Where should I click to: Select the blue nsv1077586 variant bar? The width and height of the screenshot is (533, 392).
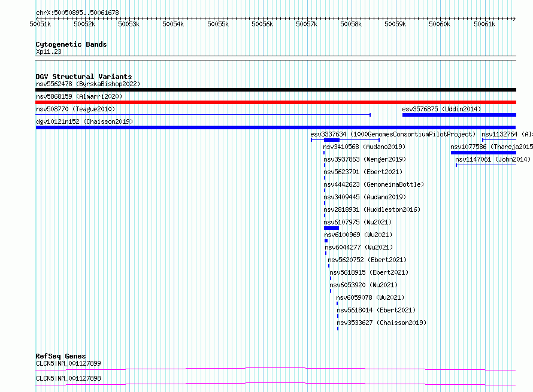coord(483,153)
